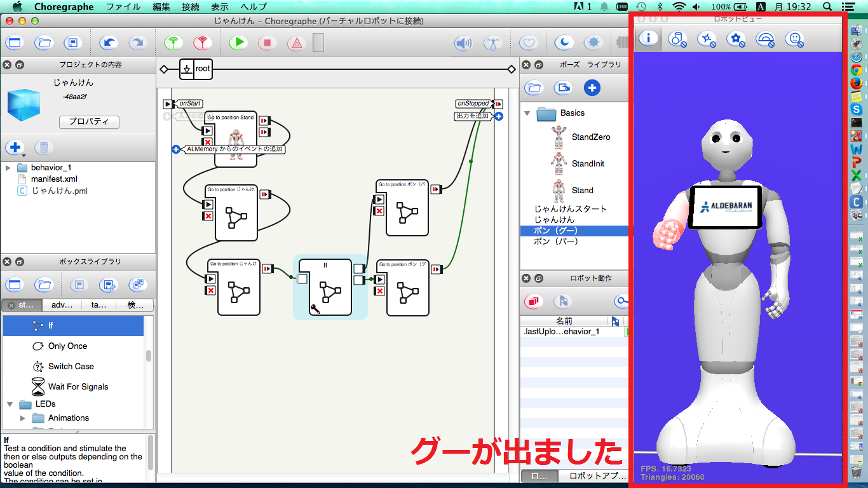Viewport: 868px width, 488px height.
Task: Select ポン（パー） pose
Action: pos(555,242)
